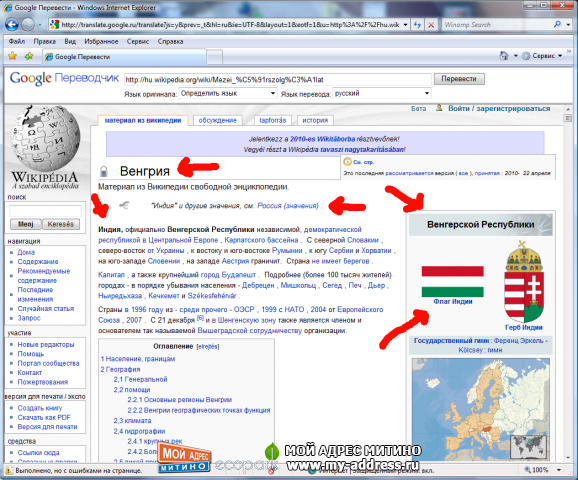This screenshot has height=480, width=578.
Task: Click the Перевести button
Action: (x=459, y=79)
